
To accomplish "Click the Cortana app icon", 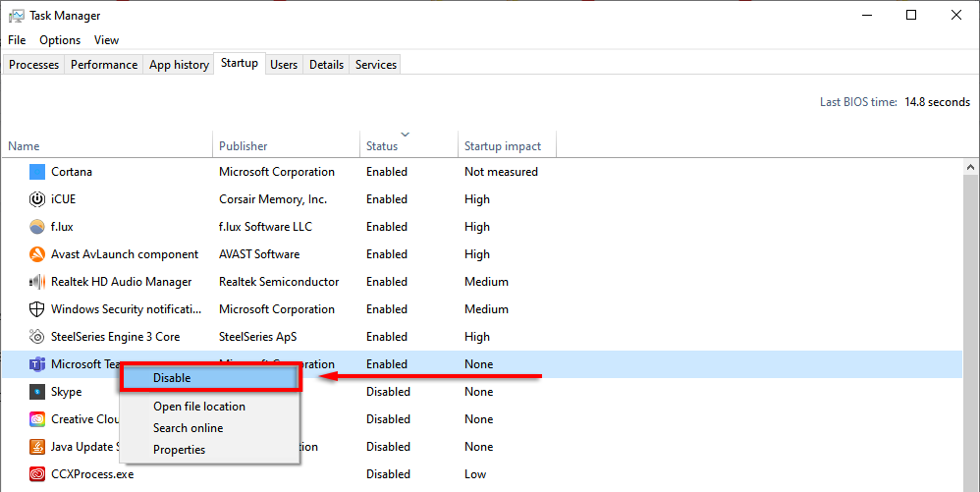I will point(37,172).
